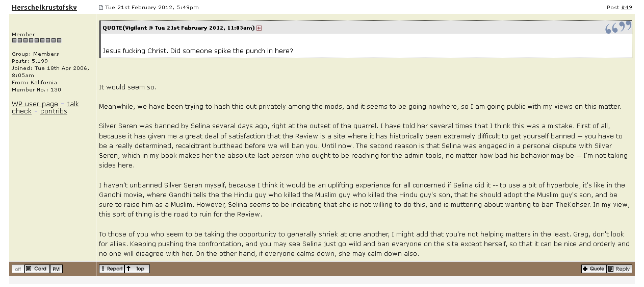Open the WP user page link
The height and width of the screenshot is (287, 644).
pyautogui.click(x=35, y=104)
